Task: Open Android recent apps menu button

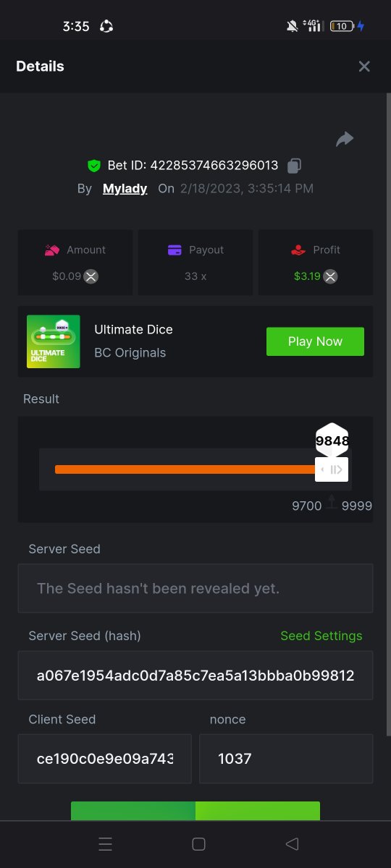Action: click(106, 844)
